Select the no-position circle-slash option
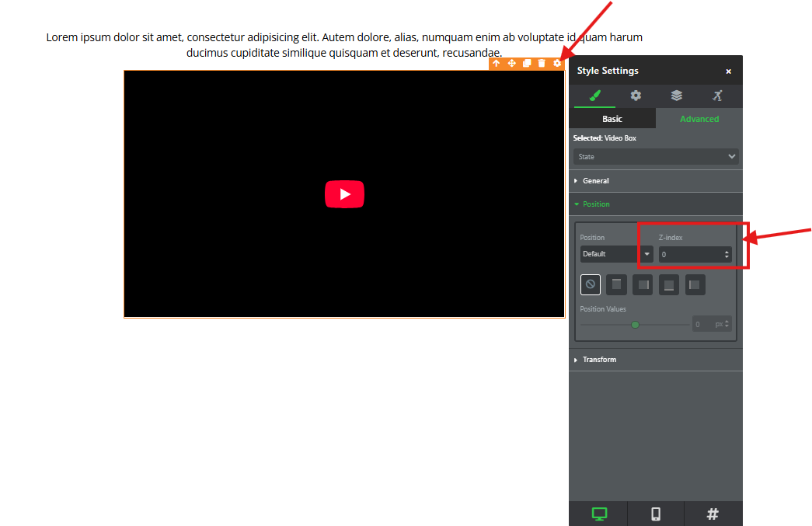 coord(591,284)
